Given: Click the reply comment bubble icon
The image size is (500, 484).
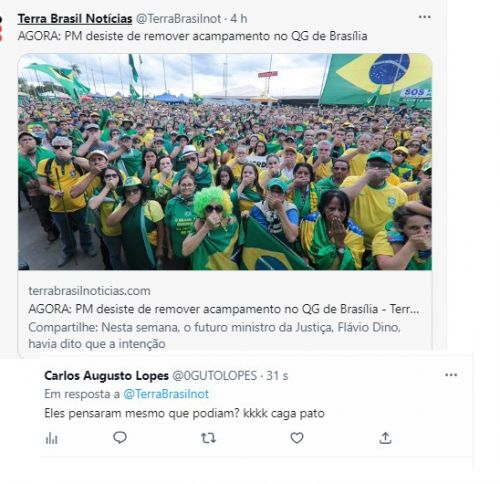Looking at the screenshot, I should click(120, 438).
